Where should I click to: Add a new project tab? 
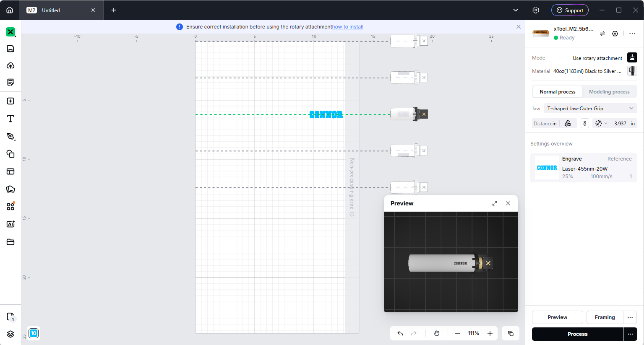tap(114, 10)
